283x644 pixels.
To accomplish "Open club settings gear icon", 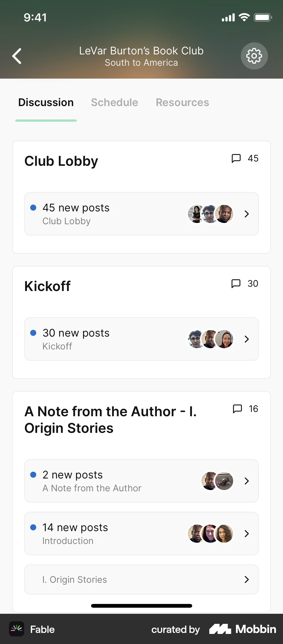I will coord(254,56).
